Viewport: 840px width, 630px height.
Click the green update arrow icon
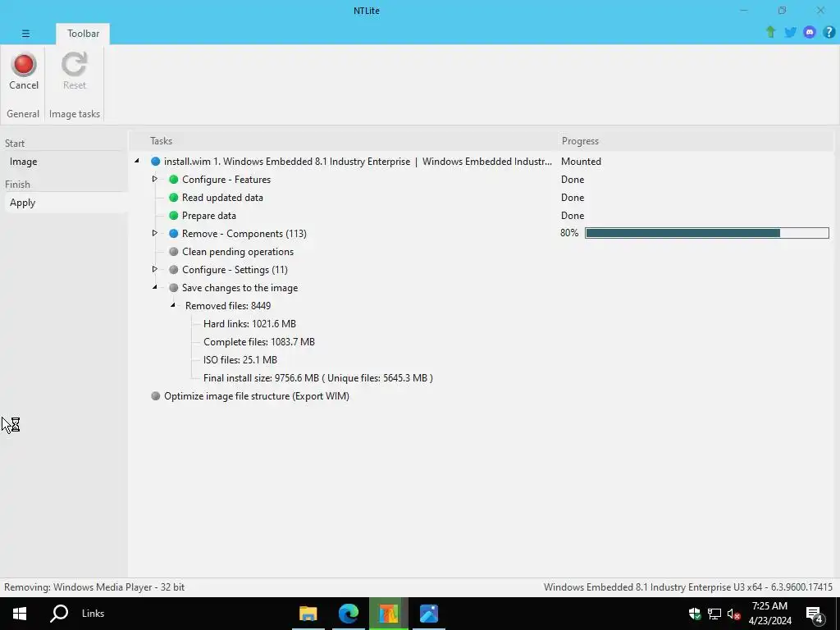click(x=770, y=32)
